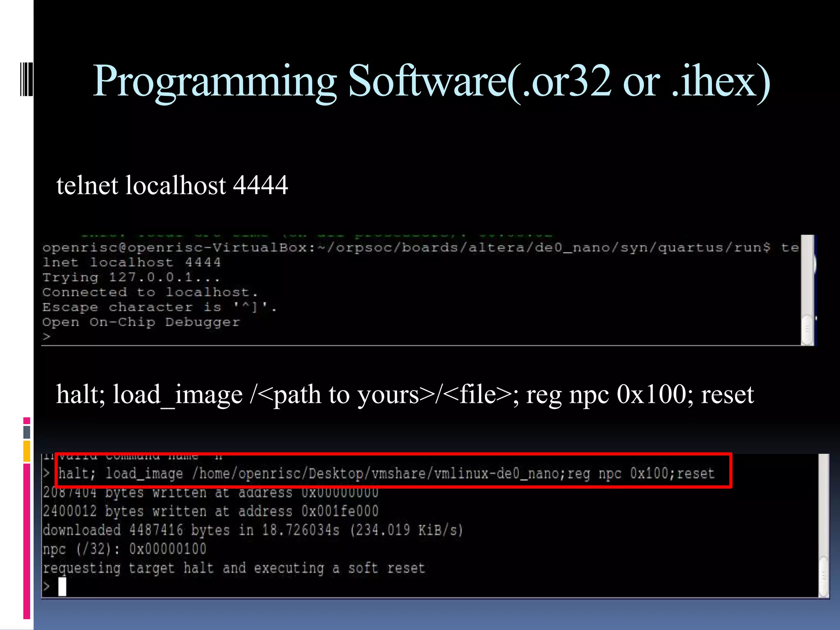Click the 'halt; load_image /<path to yours>' instruction line
The image size is (840, 630).
coord(405,395)
